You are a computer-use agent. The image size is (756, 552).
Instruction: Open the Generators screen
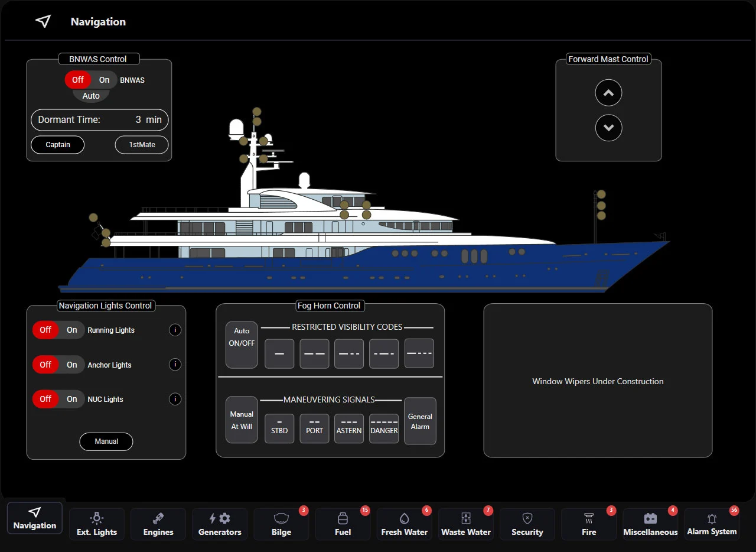[219, 524]
